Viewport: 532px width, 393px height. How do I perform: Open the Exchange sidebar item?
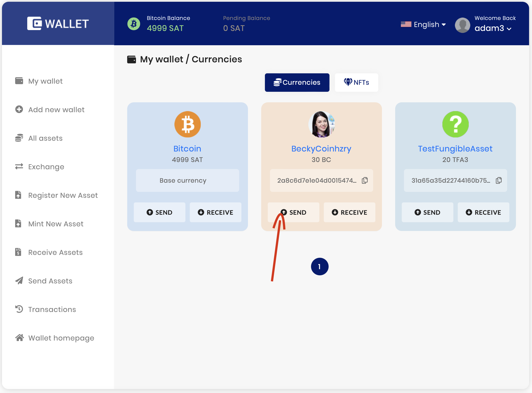point(46,167)
